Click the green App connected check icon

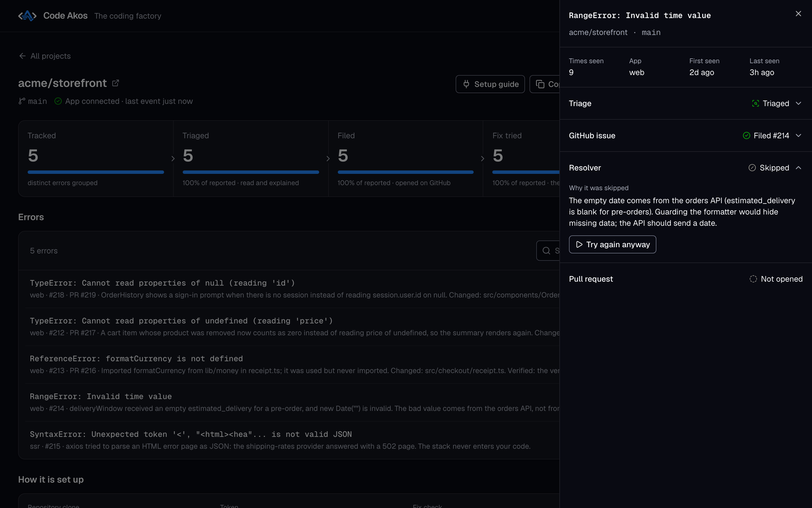click(x=58, y=101)
